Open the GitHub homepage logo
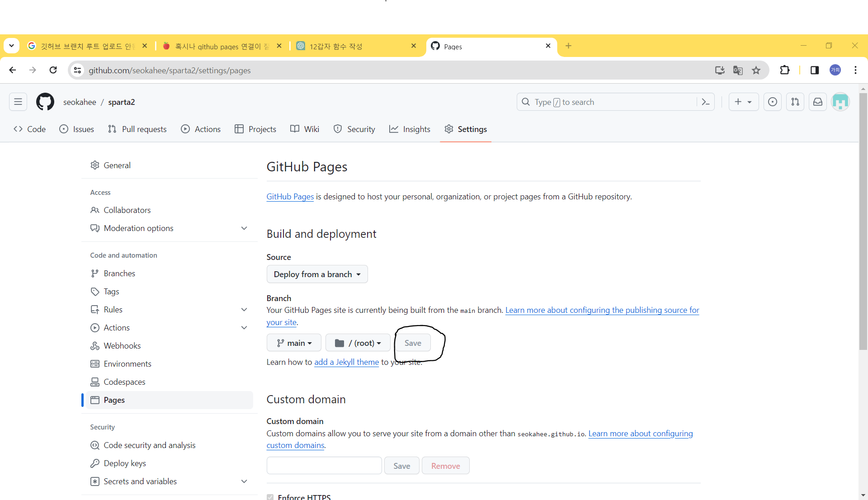The height and width of the screenshot is (500, 868). [45, 102]
